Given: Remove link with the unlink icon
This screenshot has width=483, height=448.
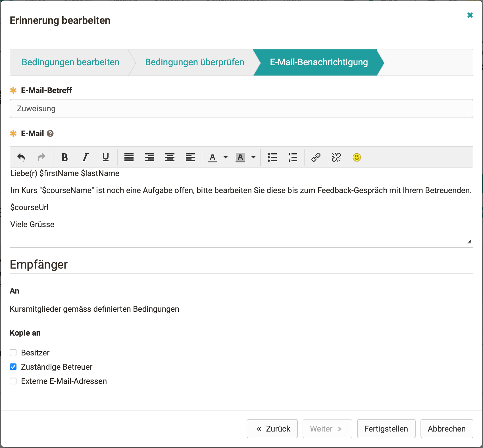Looking at the screenshot, I should (336, 157).
